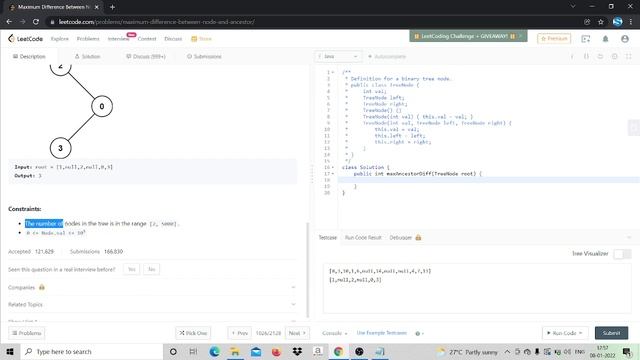The width and height of the screenshot is (640, 360).
Task: Open the Discuss menu item
Action: (x=173, y=39)
